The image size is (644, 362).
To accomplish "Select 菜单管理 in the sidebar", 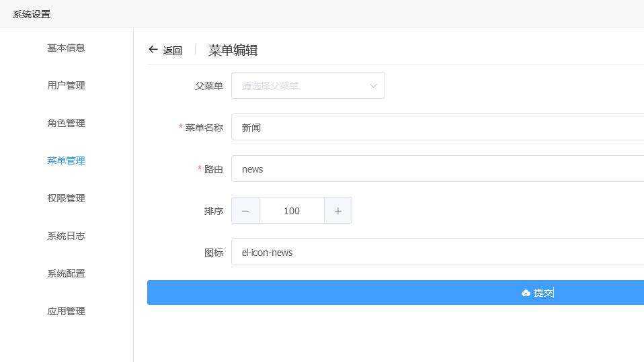I will tap(66, 161).
